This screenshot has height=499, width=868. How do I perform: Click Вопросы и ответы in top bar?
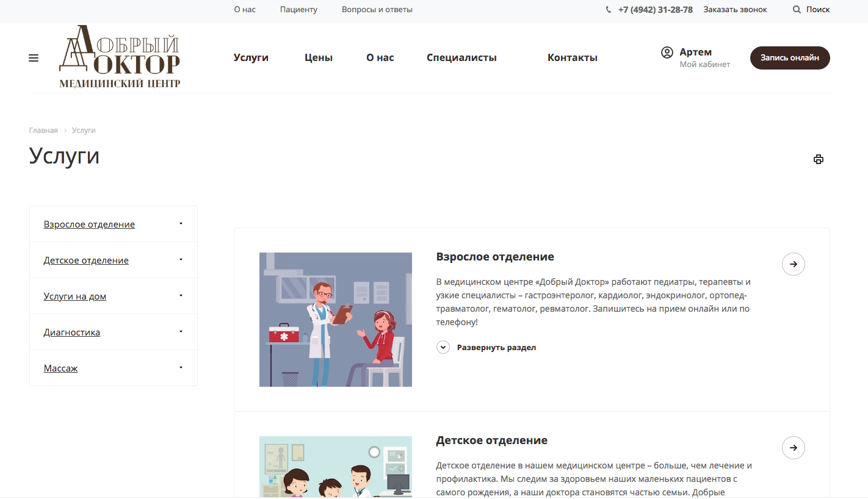[x=377, y=10]
